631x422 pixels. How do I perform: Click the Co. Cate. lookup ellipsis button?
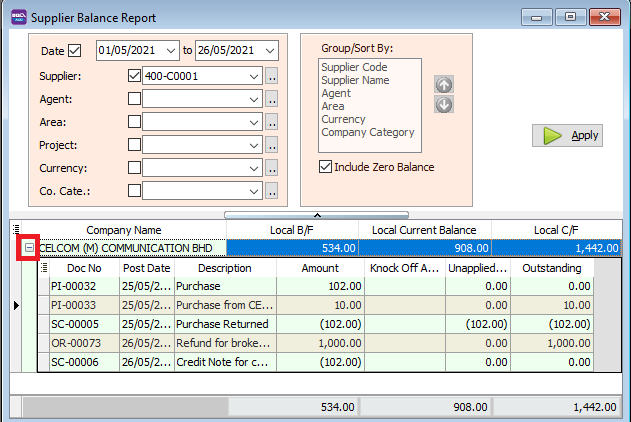point(271,191)
